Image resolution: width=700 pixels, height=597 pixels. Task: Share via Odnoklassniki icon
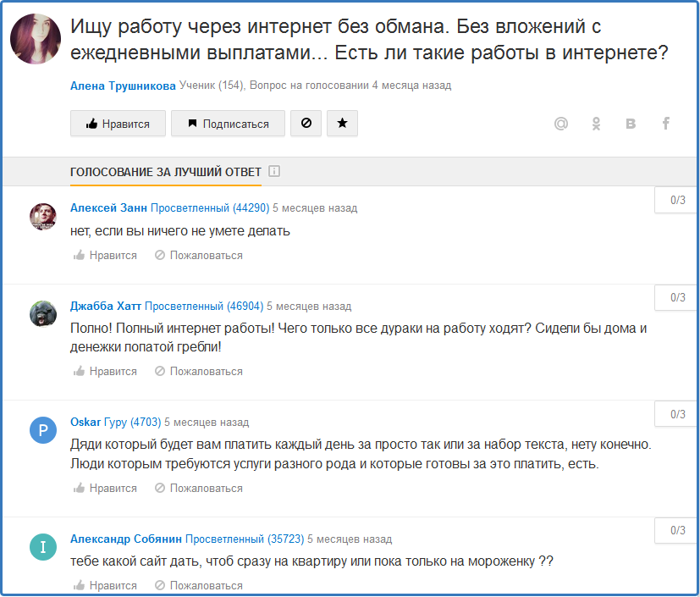(596, 124)
